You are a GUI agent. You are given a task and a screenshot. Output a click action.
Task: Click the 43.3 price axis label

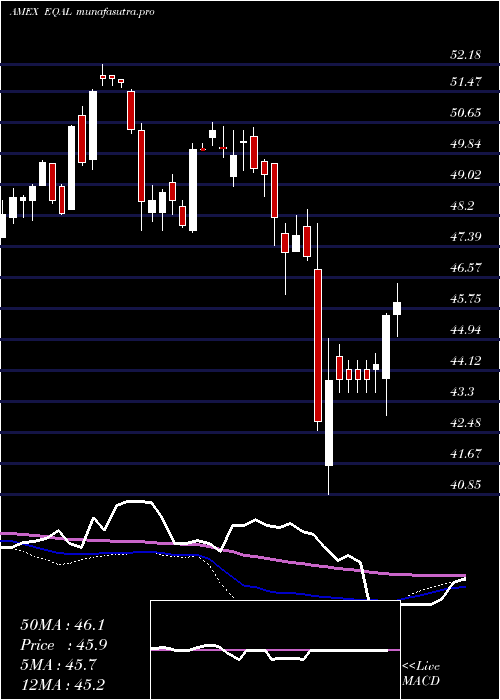tap(462, 392)
